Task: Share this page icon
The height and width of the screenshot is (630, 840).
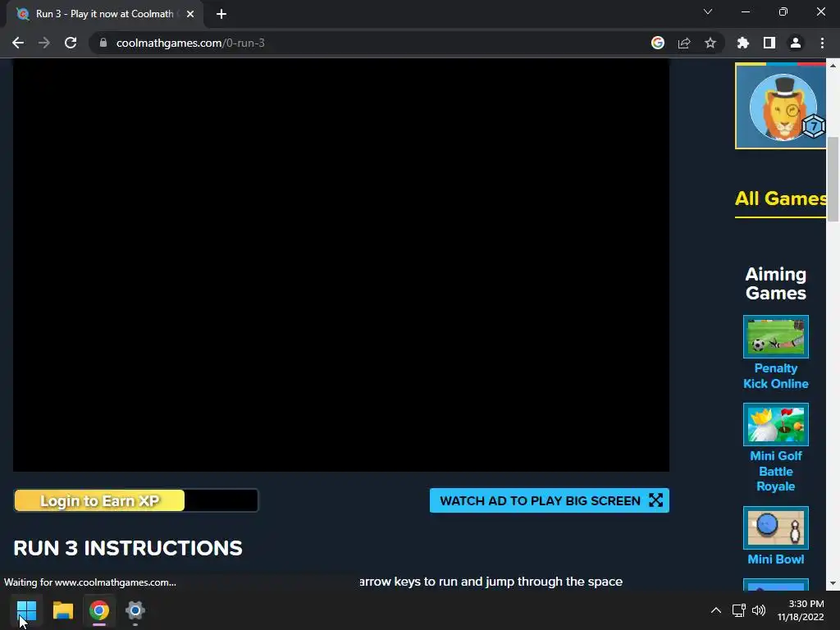Action: click(x=684, y=43)
